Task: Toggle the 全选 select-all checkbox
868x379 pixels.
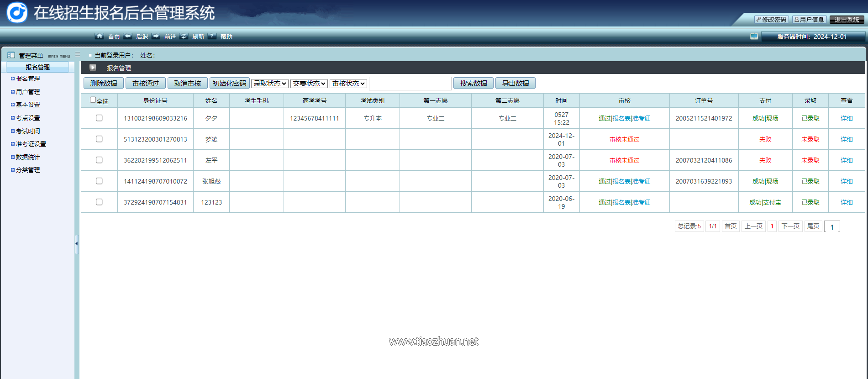Action: coord(93,100)
